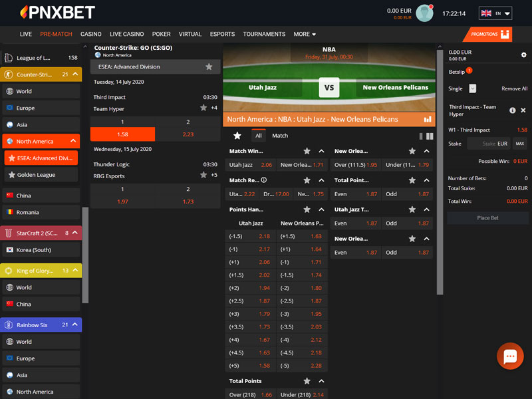Screen dimensions: 532x399
Task: Open the TOURNAMENTS section
Action: pos(264,35)
